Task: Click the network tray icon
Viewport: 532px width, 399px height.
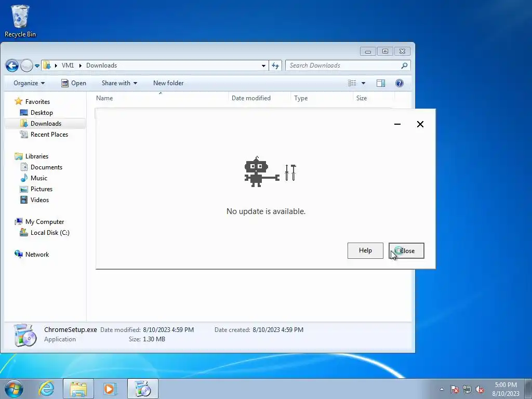Action: click(x=467, y=389)
